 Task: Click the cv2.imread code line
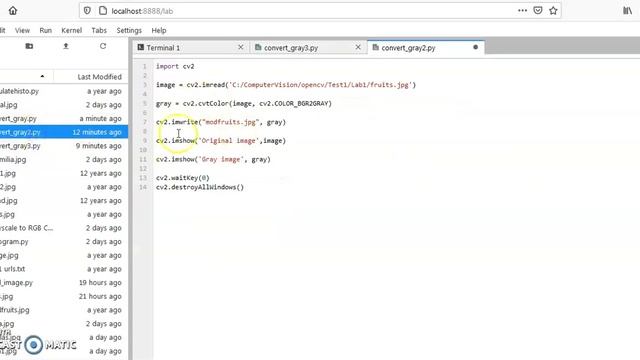pyautogui.click(x=286, y=85)
